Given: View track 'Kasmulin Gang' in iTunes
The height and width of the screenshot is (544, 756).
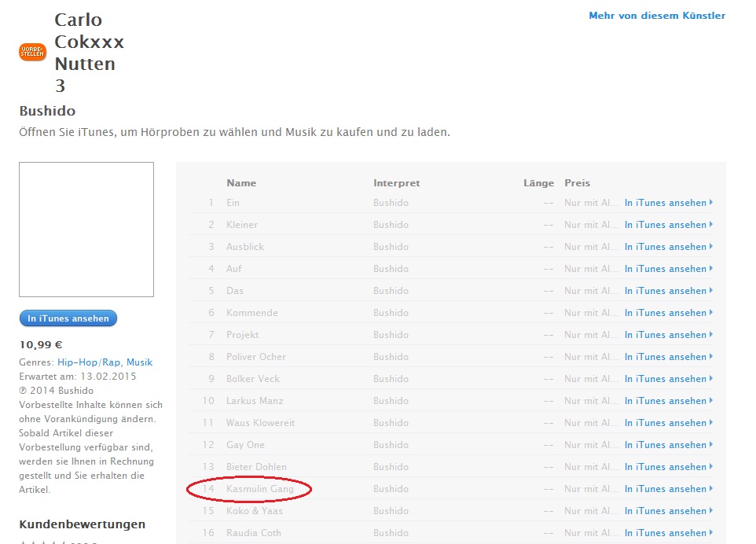Looking at the screenshot, I should [668, 489].
